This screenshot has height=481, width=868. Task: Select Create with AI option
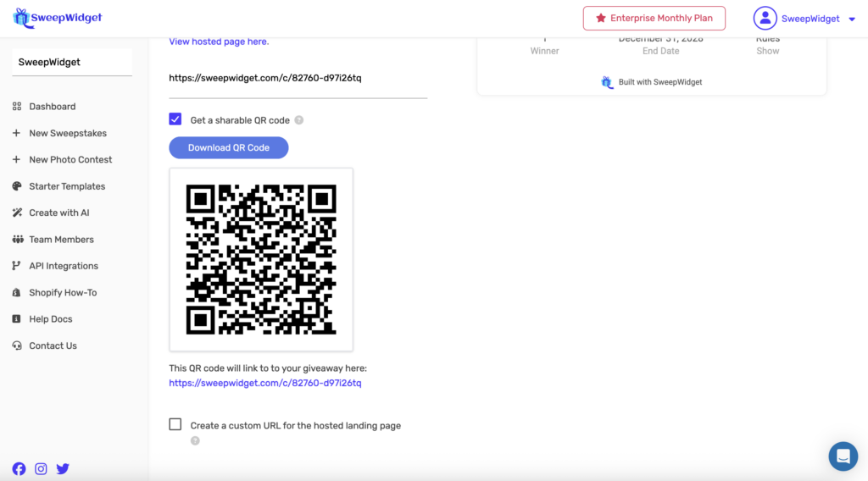[x=58, y=213]
